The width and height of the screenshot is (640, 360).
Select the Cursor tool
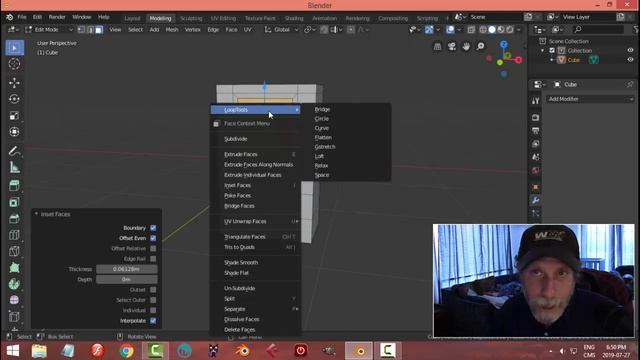pos(14,64)
